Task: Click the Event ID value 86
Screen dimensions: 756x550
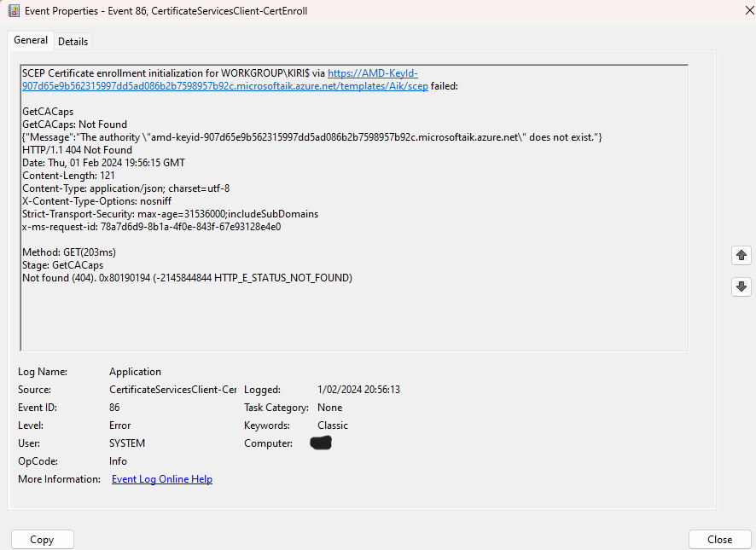Action: tap(114, 408)
